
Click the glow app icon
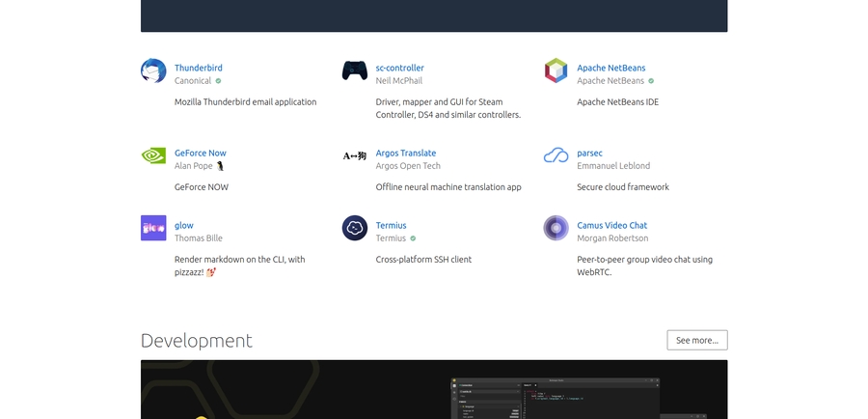pos(153,228)
